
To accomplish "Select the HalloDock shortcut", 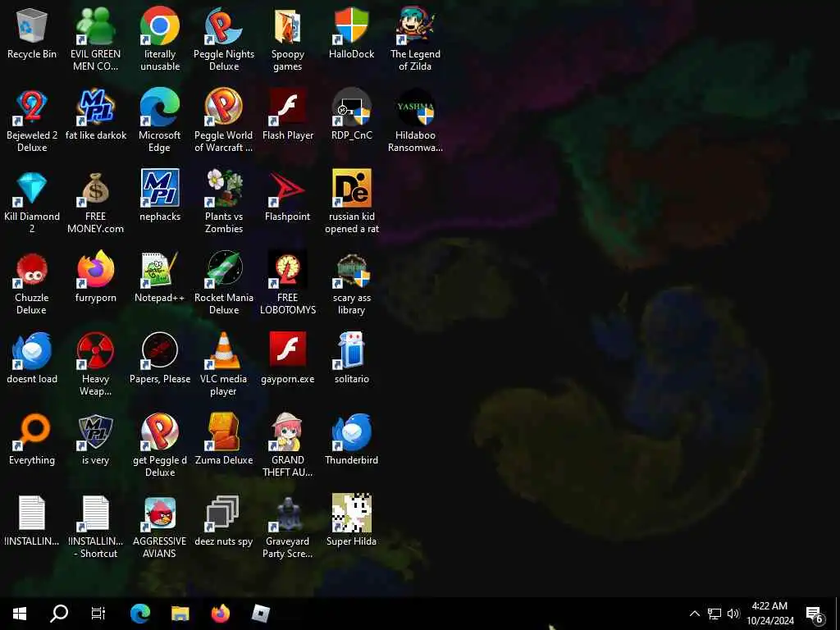I will (x=351, y=33).
